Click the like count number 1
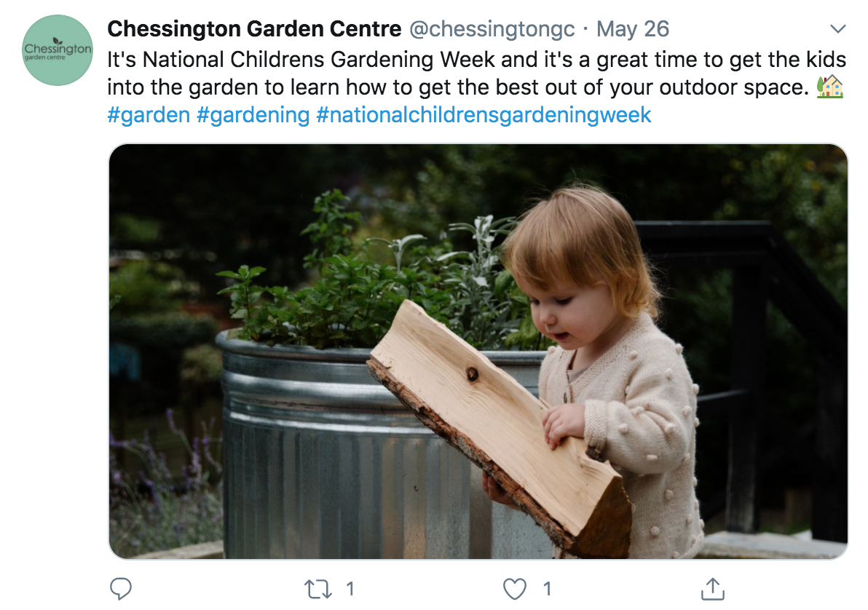This screenshot has width=868, height=610. click(x=547, y=589)
